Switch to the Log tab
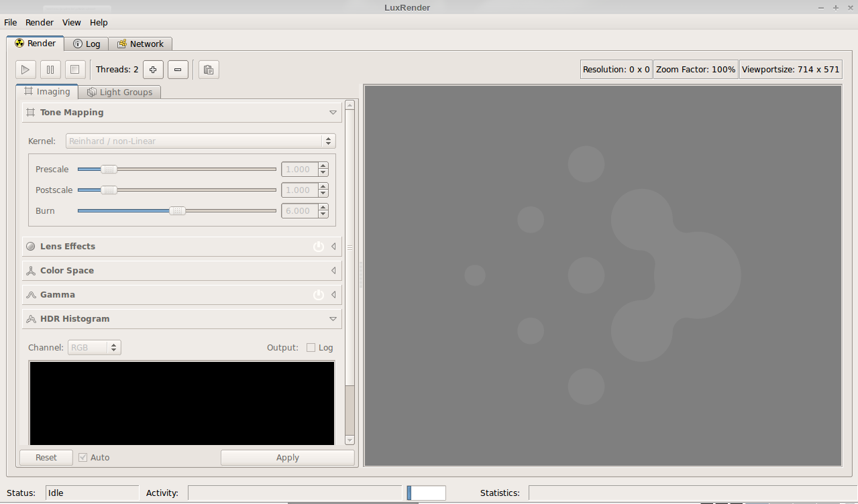The image size is (858, 504). [x=87, y=44]
